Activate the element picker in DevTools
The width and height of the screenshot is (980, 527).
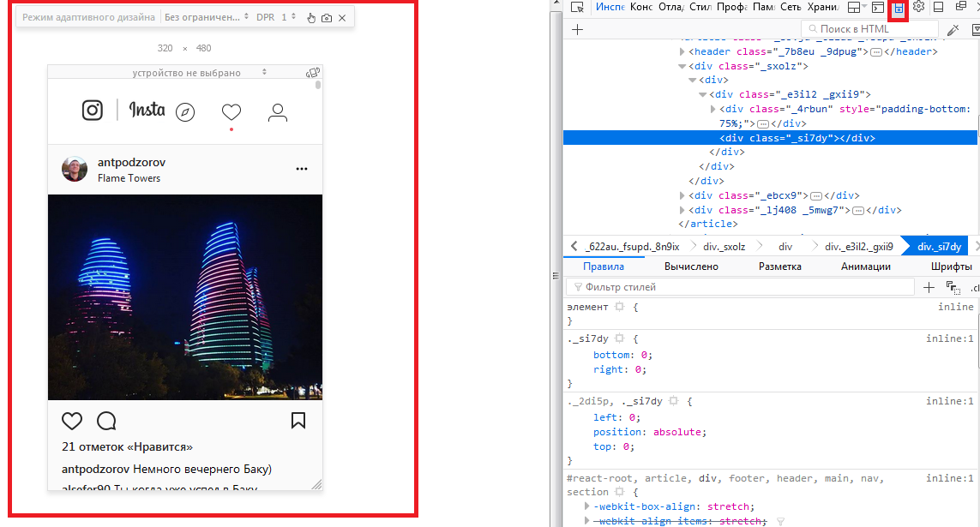point(578,8)
